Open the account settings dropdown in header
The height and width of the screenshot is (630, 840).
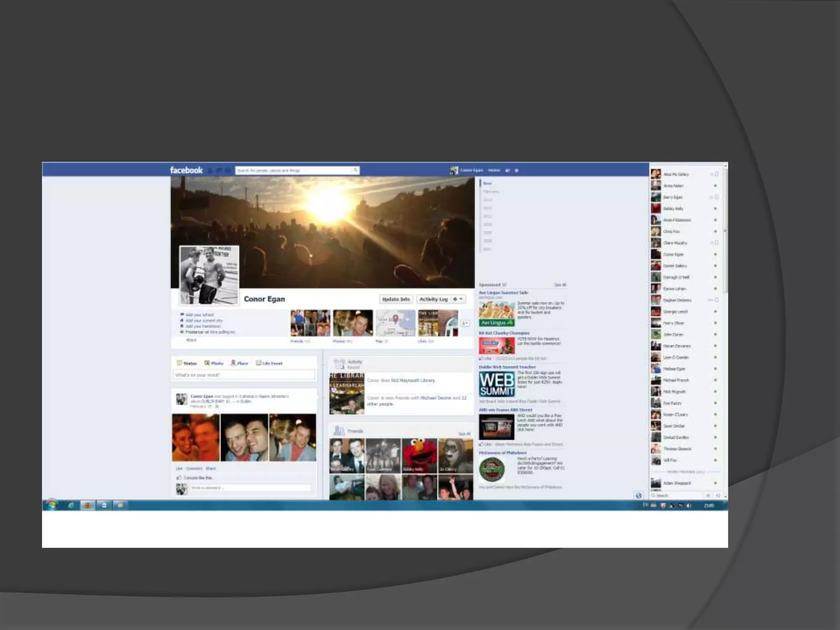tap(516, 170)
